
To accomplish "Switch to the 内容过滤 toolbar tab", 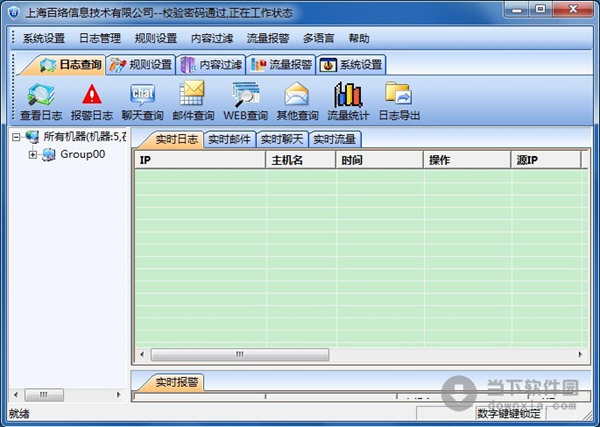I will [211, 65].
